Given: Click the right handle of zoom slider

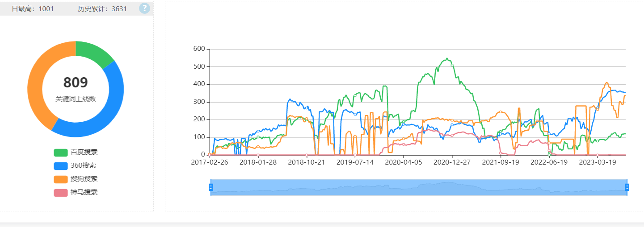Looking at the screenshot, I should click(627, 187).
